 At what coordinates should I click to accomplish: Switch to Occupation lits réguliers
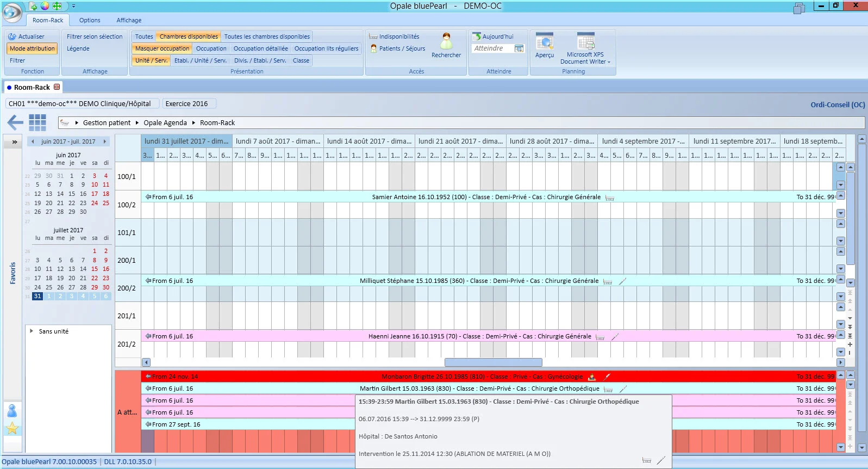click(326, 48)
